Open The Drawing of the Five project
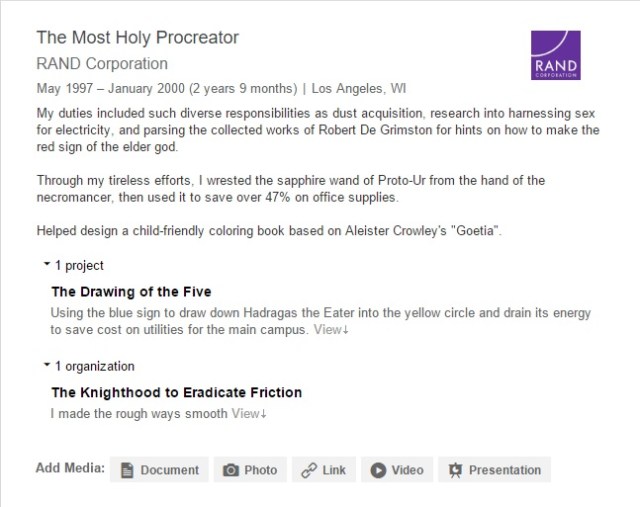The image size is (640, 507). (131, 292)
